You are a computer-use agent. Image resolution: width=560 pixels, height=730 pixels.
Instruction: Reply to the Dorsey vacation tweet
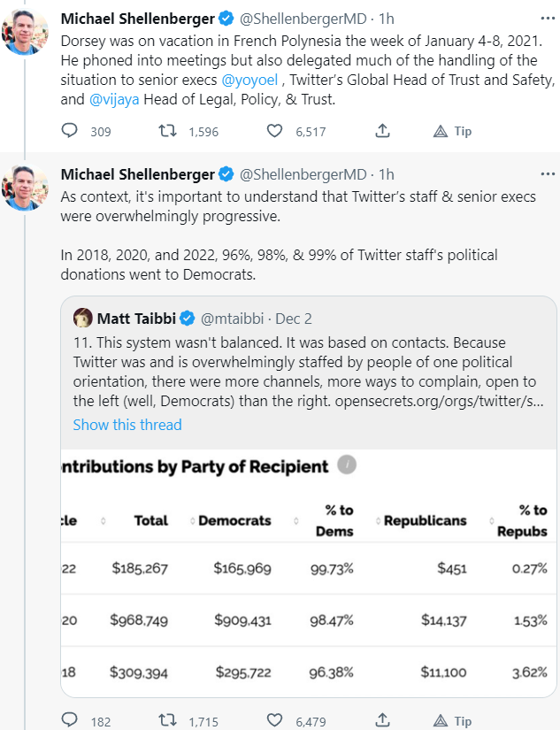pyautogui.click(x=71, y=131)
